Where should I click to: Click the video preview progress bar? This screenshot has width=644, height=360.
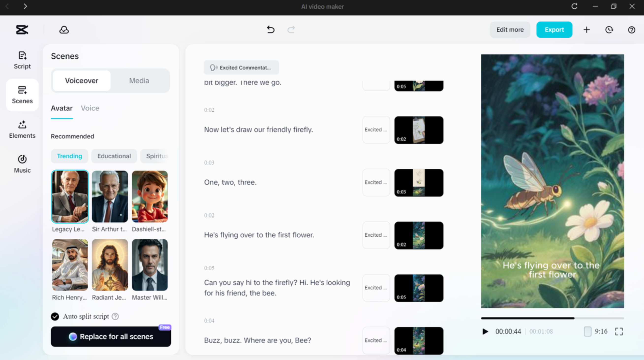tap(552, 318)
